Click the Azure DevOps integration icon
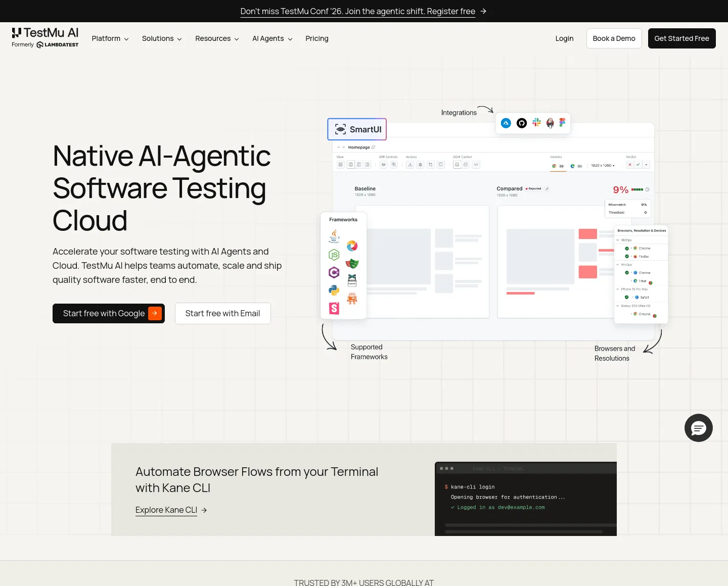This screenshot has height=586, width=728. click(506, 123)
